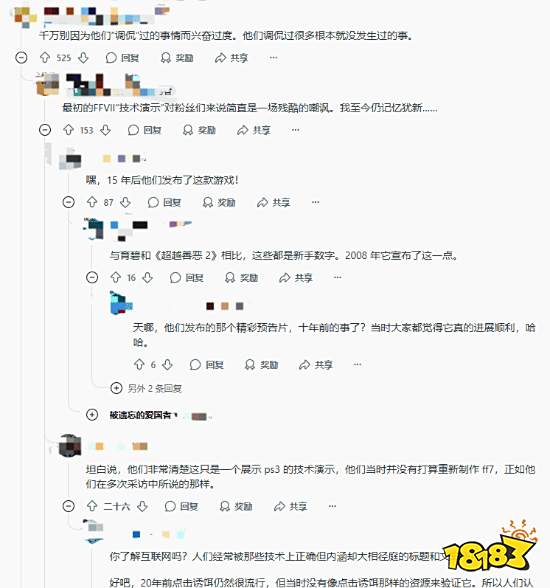Downvote the comment with 153 votes
Image resolution: width=550 pixels, height=588 pixels.
(x=106, y=130)
